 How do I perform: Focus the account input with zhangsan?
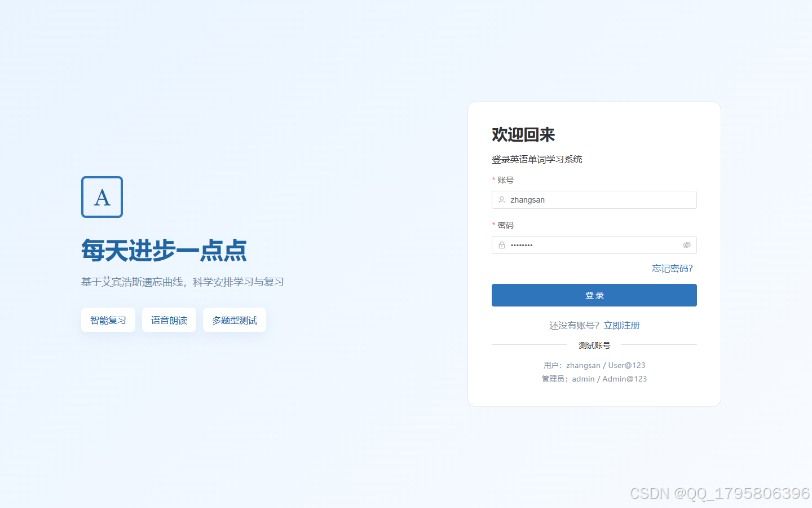pos(594,200)
